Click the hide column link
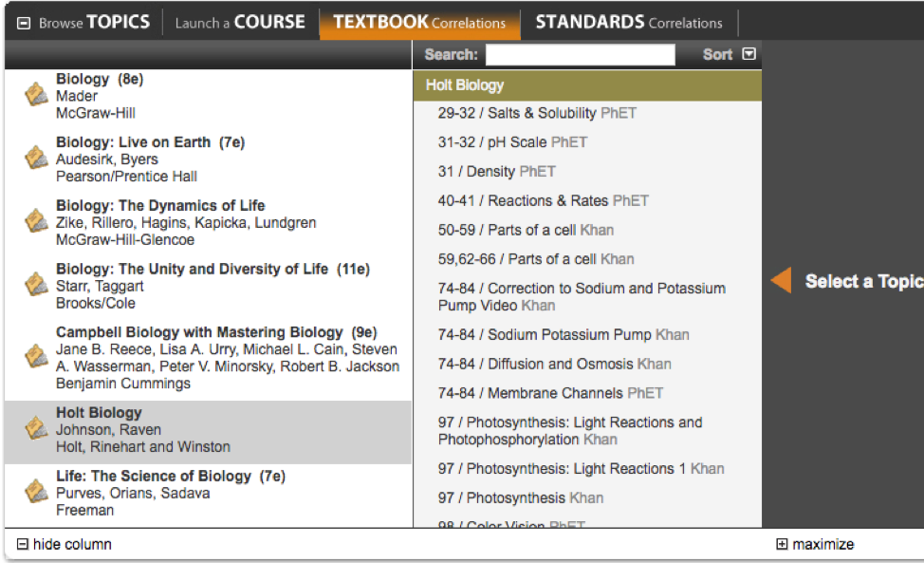The width and height of the screenshot is (924, 563). point(64,544)
